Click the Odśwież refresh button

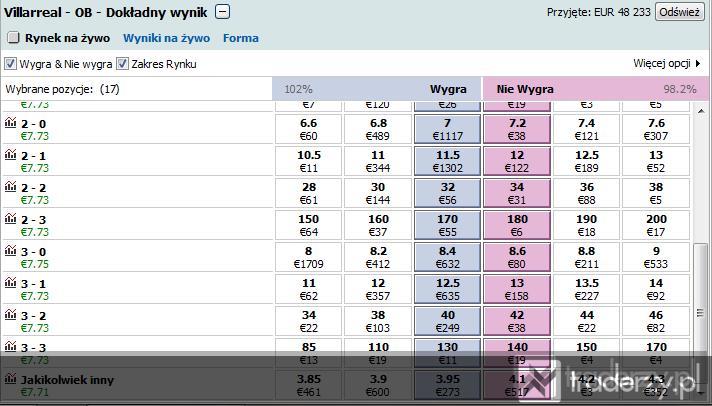[x=679, y=12]
